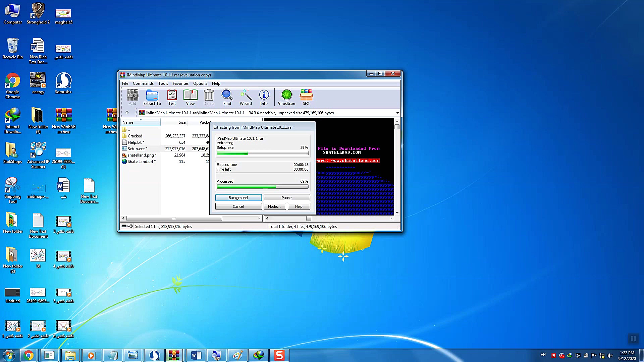Click the comment pane vertical scrollbar thumb
The width and height of the screenshot is (644, 362).
(x=397, y=127)
